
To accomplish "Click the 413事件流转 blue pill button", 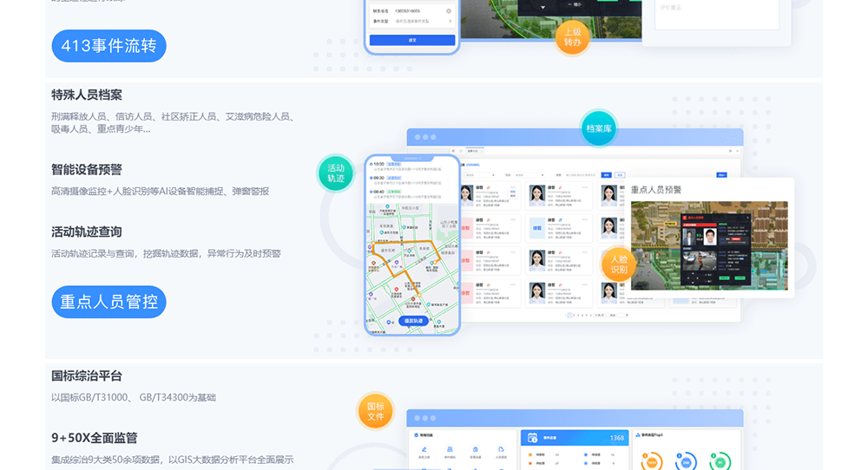I will (109, 46).
